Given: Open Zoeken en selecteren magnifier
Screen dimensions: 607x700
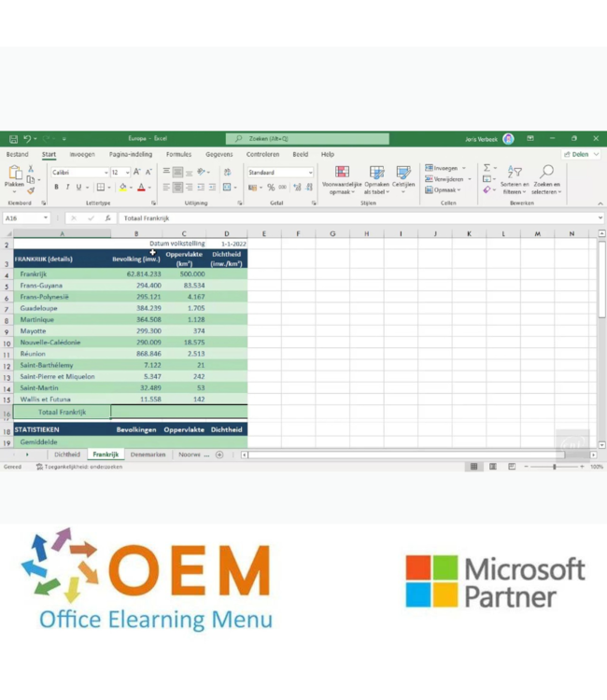Looking at the screenshot, I should click(x=545, y=180).
